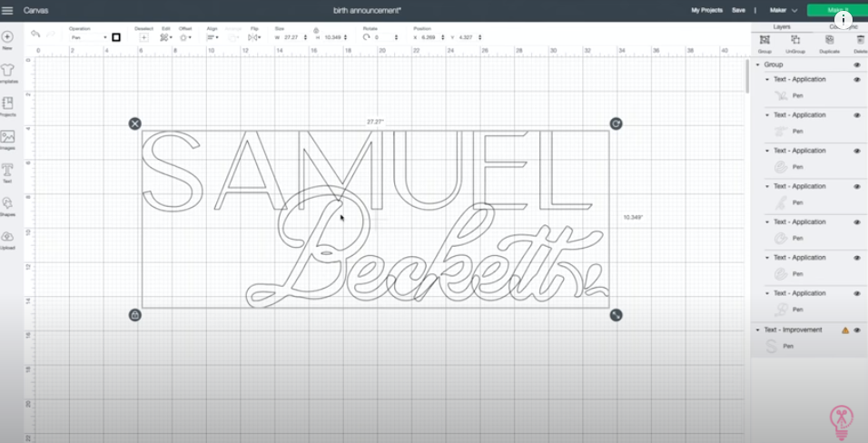This screenshot has height=443, width=868.
Task: Open My Projects from header
Action: (x=706, y=11)
